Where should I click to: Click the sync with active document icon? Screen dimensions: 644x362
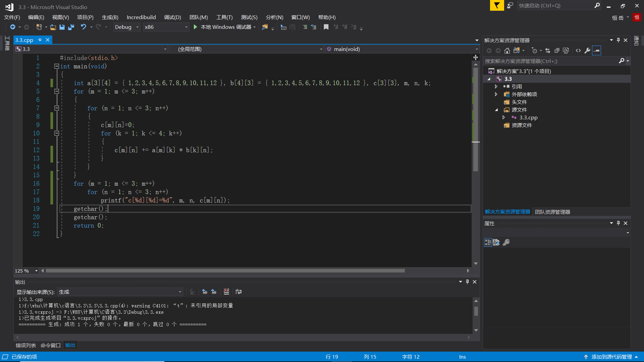coord(548,51)
